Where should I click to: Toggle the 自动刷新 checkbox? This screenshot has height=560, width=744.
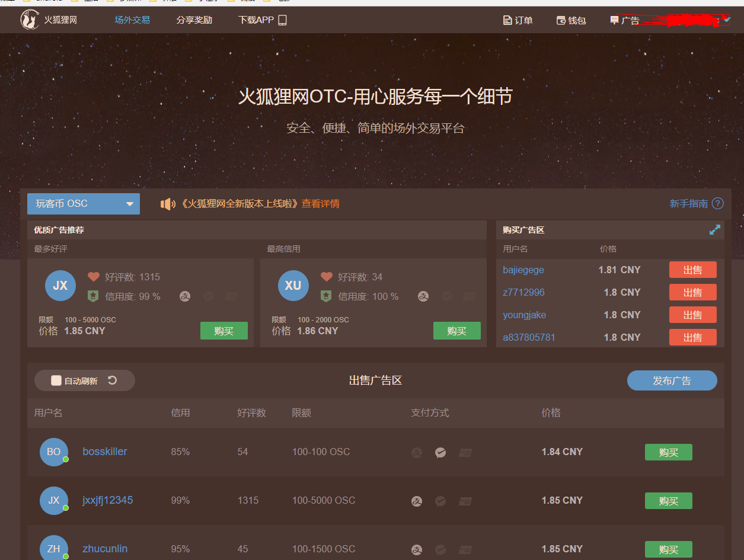[56, 380]
